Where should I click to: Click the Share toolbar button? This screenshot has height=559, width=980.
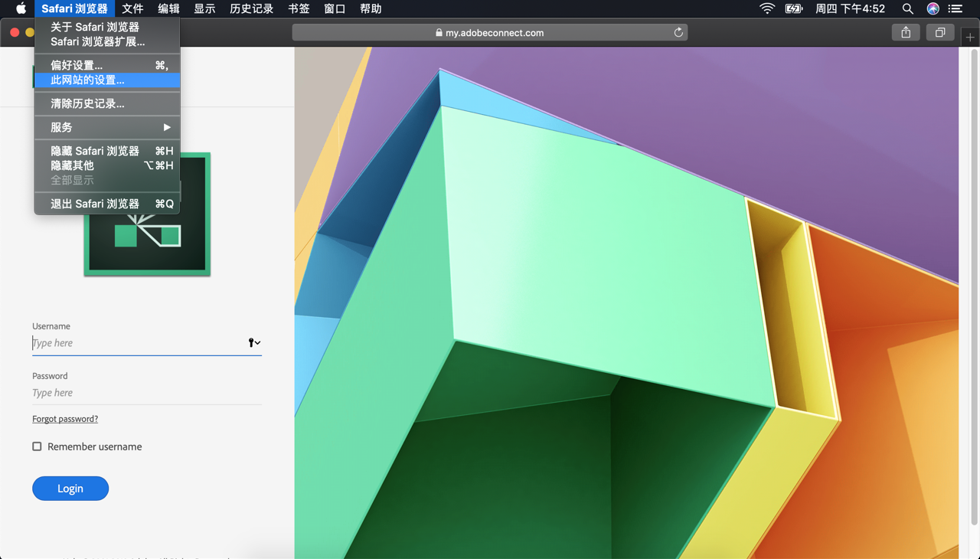click(x=906, y=32)
